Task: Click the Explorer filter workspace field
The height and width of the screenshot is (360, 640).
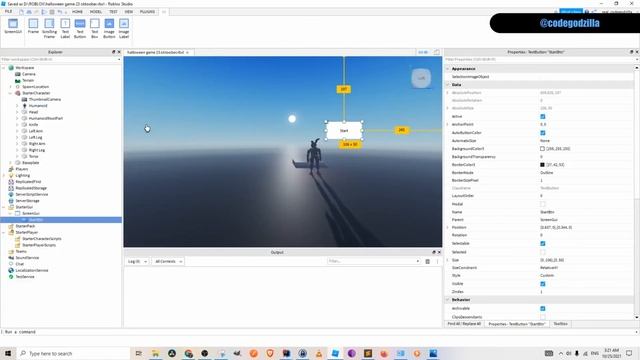Action: click(x=61, y=59)
